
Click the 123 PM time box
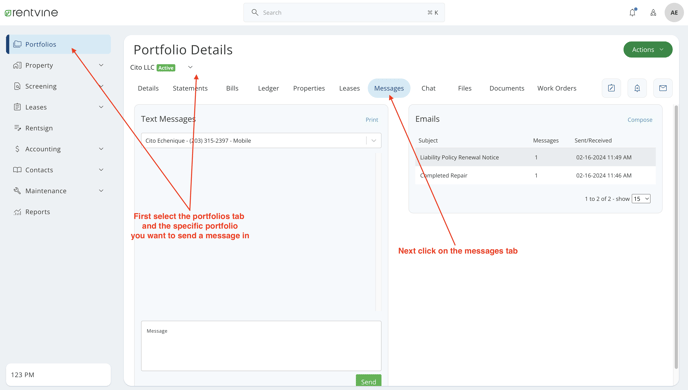click(58, 375)
